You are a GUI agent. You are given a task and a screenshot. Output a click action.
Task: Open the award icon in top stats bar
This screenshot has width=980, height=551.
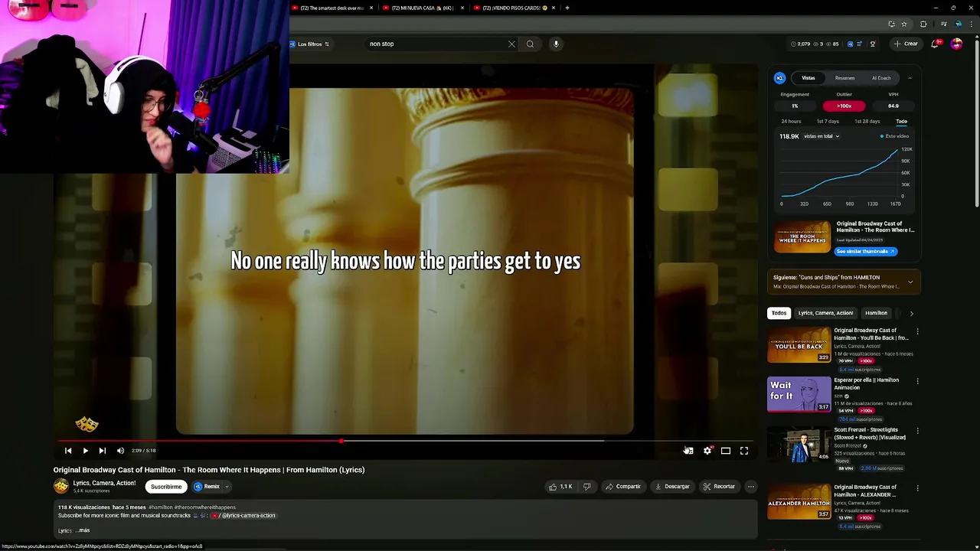(873, 44)
